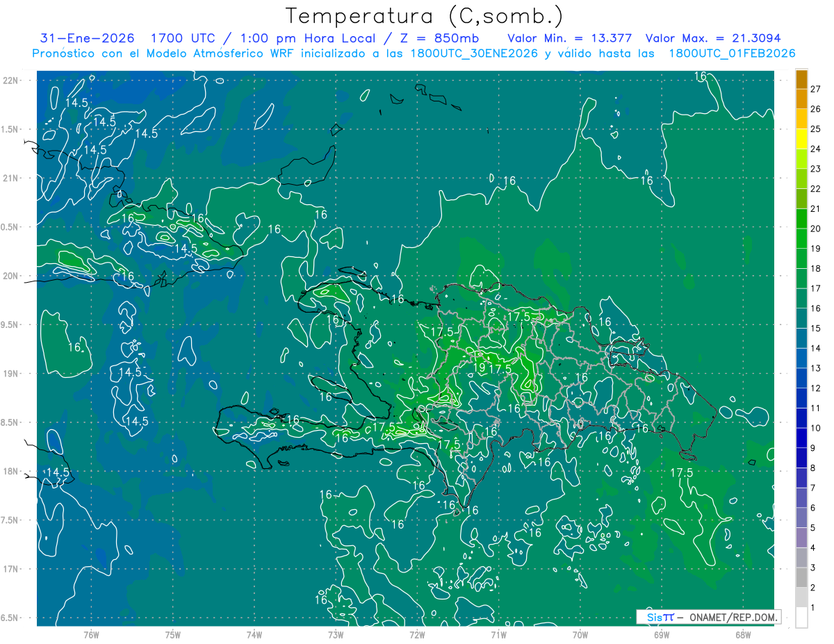Screen dimensions: 834x644
Task: Click the '27' label on the color scale
Action: coord(816,89)
